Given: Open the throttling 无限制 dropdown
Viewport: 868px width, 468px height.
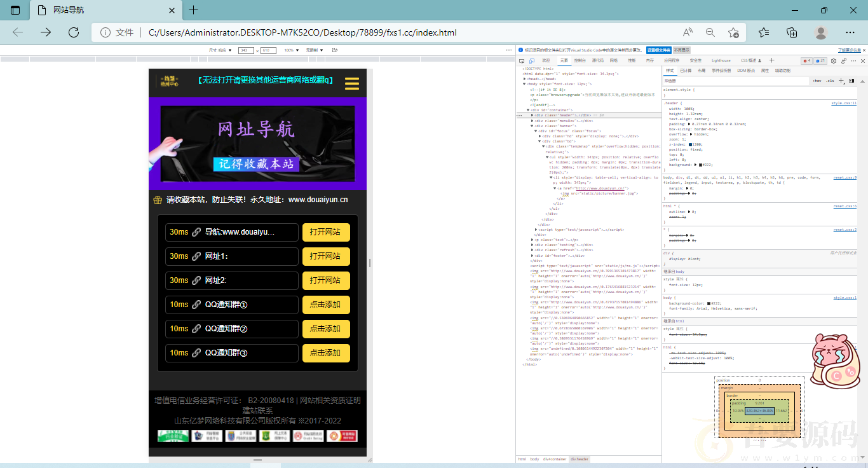Looking at the screenshot, I should pos(315,50).
